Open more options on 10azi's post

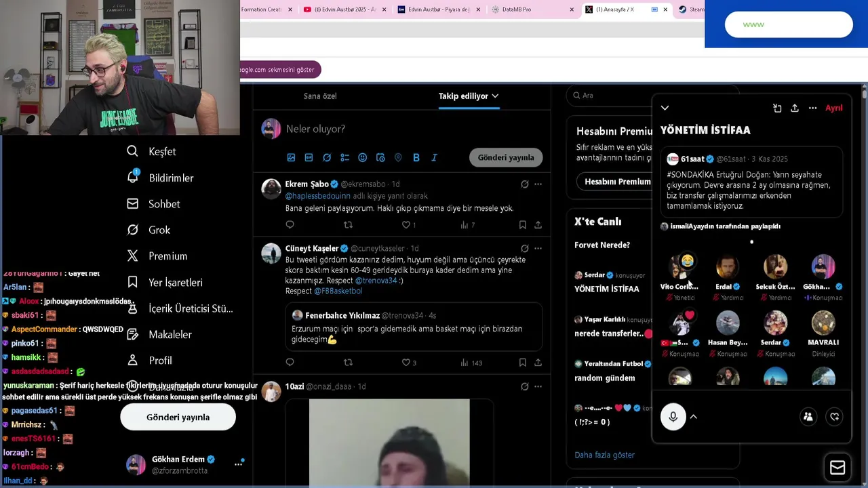538,386
